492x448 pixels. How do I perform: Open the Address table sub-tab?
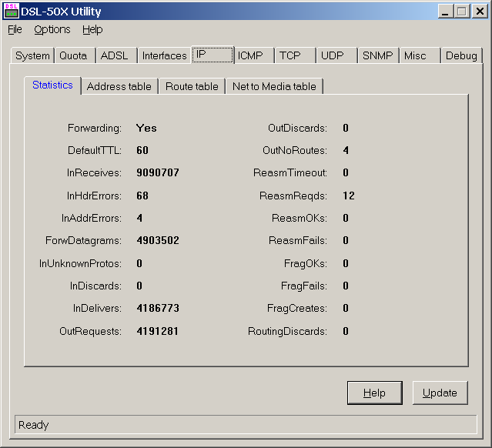[x=119, y=86]
